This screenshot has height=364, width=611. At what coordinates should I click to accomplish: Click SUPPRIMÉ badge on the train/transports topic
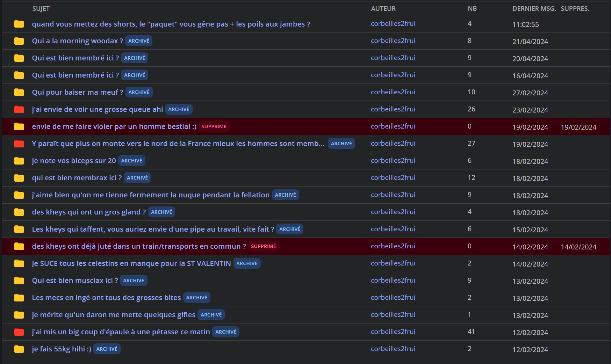[x=263, y=246]
